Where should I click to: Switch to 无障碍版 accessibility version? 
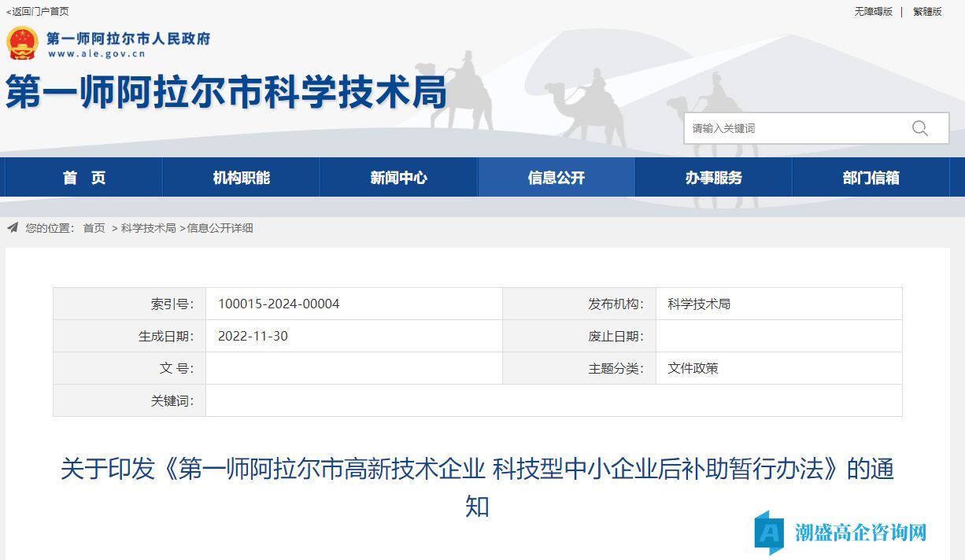click(x=874, y=11)
